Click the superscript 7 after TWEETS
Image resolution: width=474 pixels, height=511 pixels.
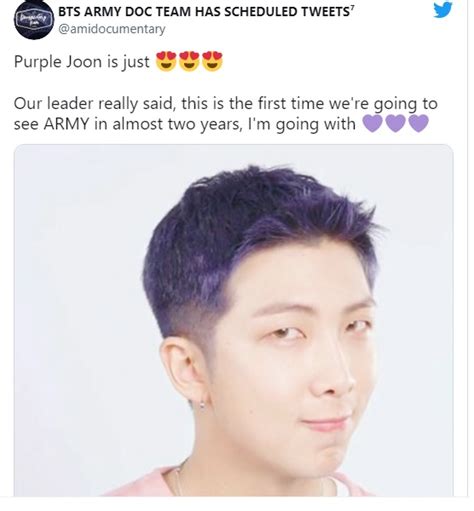point(351,7)
